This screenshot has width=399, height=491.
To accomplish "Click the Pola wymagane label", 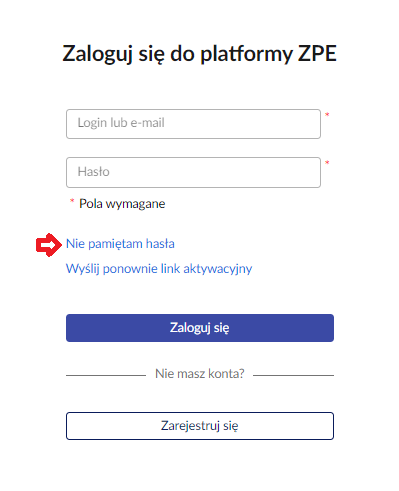I will pos(122,204).
